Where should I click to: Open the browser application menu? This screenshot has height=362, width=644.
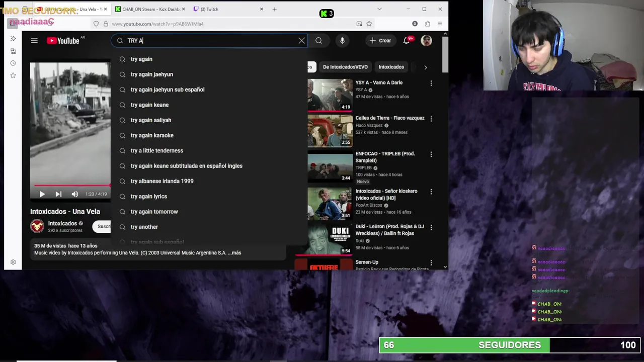click(440, 24)
